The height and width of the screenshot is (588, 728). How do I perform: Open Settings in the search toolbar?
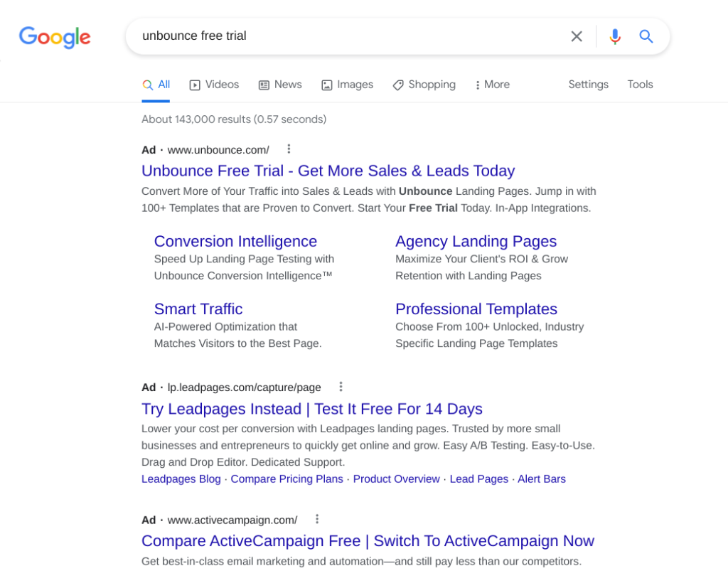(588, 85)
